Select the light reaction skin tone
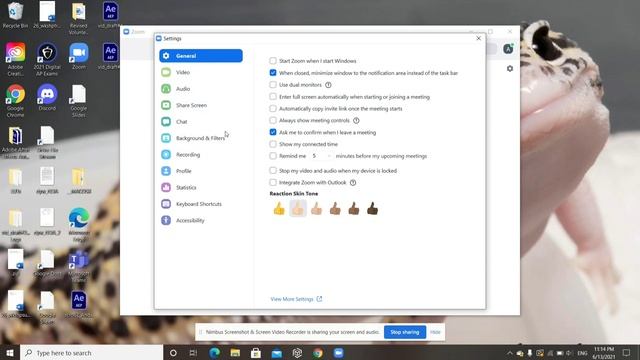 pyautogui.click(x=298, y=209)
